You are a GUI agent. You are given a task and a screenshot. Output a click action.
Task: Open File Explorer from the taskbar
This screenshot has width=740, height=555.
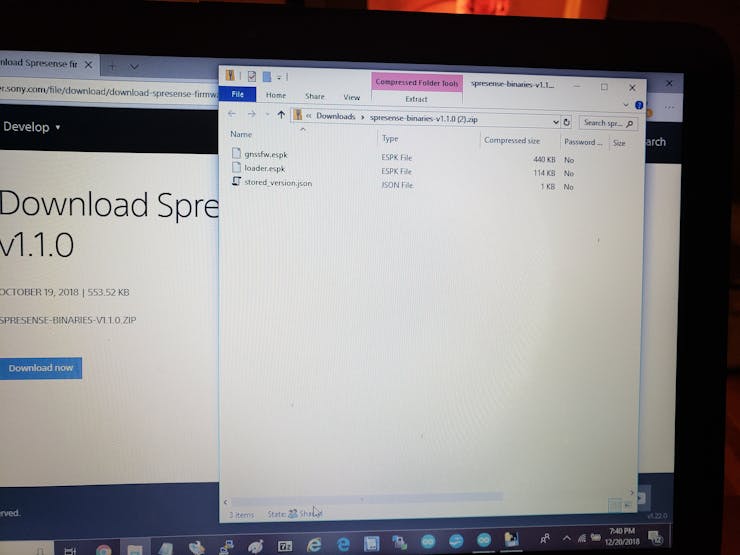click(135, 550)
